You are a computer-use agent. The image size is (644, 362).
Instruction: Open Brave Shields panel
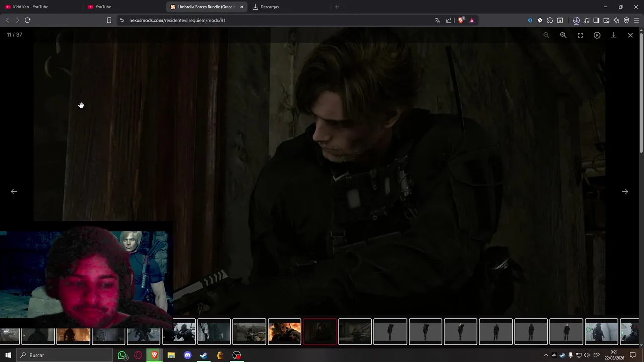coord(461,20)
